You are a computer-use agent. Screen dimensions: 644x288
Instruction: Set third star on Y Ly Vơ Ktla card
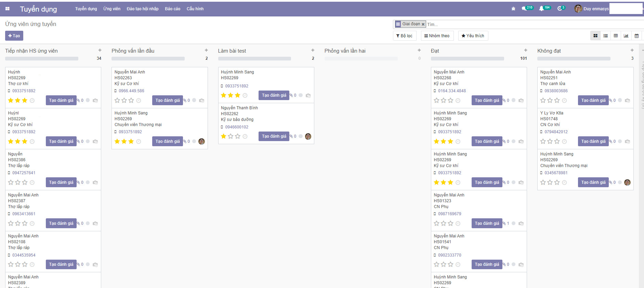[557, 141]
